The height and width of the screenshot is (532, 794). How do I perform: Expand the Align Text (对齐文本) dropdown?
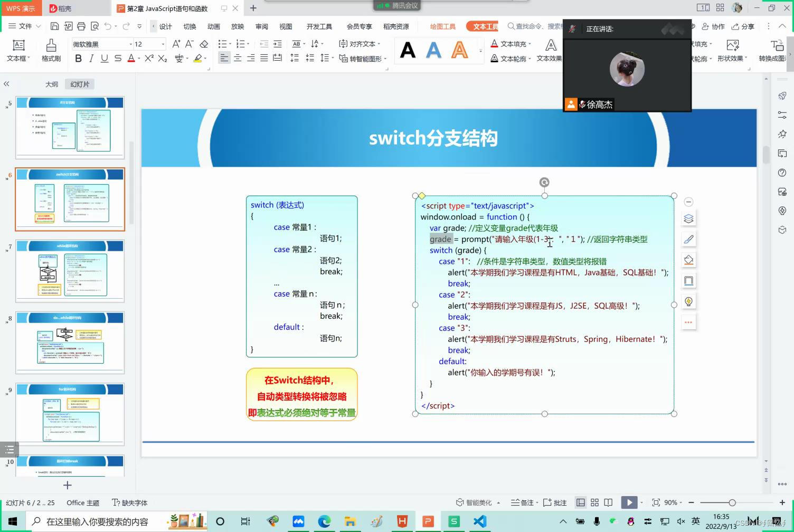pos(379,44)
